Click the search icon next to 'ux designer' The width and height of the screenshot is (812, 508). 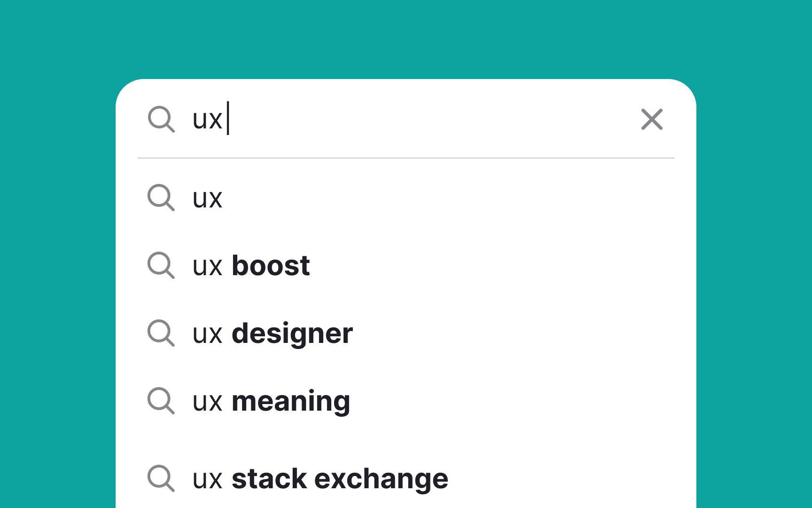pyautogui.click(x=162, y=334)
